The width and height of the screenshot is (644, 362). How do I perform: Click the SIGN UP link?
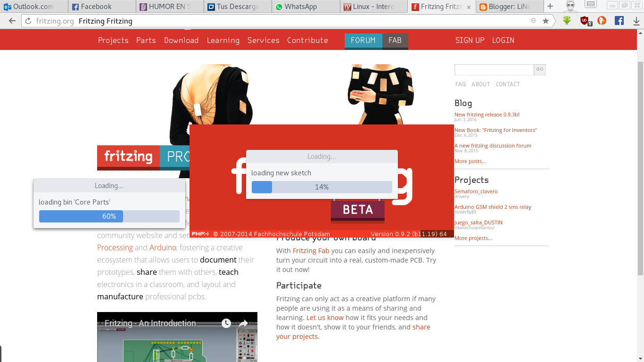[x=470, y=41]
